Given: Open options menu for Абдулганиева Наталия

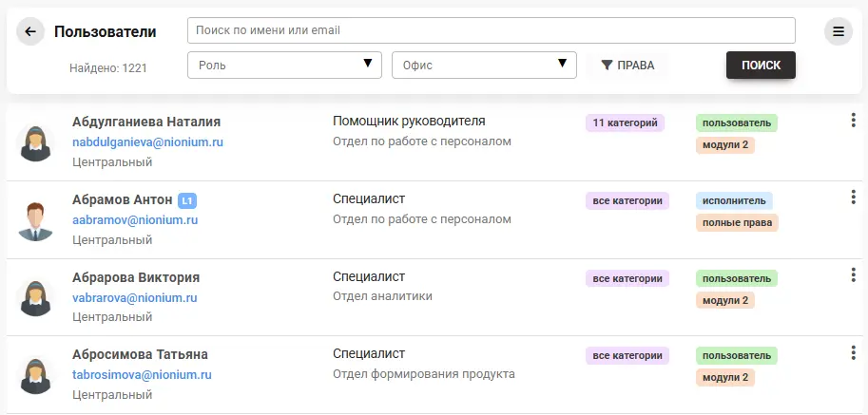Looking at the screenshot, I should pyautogui.click(x=852, y=120).
